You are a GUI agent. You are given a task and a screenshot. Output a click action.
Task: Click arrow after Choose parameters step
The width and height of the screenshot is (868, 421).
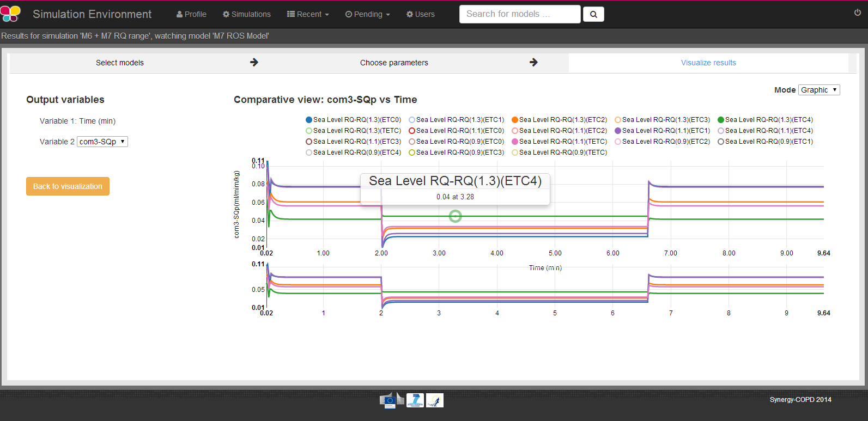[533, 63]
